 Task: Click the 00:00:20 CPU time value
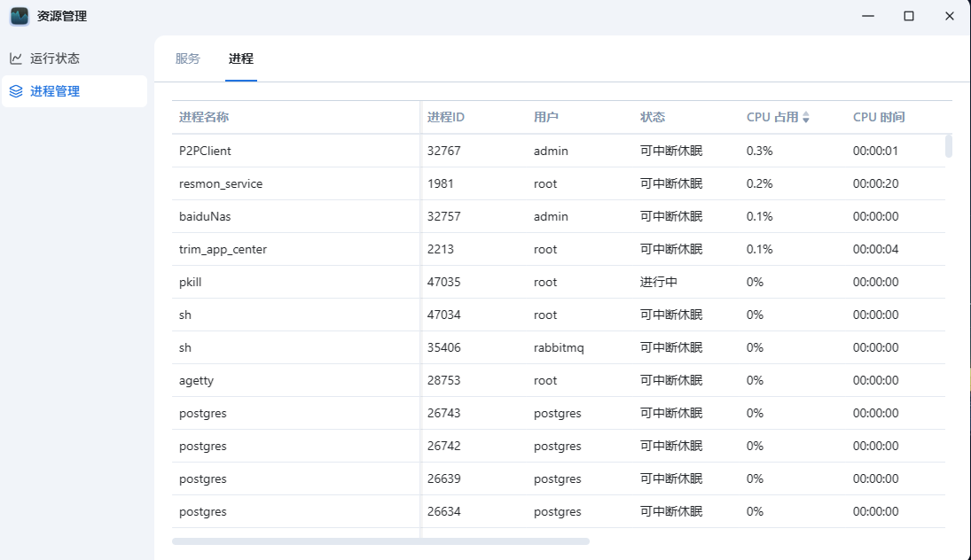pos(875,183)
